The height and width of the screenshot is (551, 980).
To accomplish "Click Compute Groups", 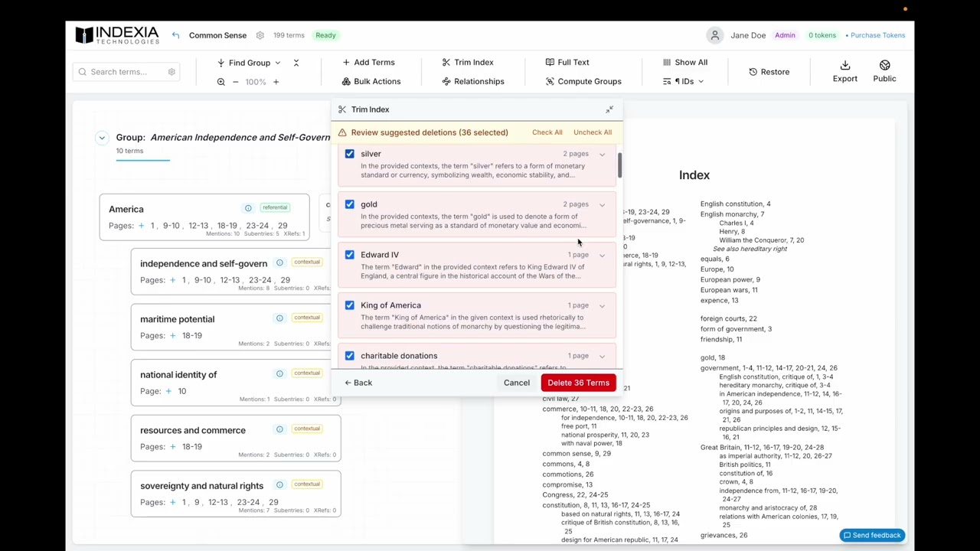I will pos(583,82).
